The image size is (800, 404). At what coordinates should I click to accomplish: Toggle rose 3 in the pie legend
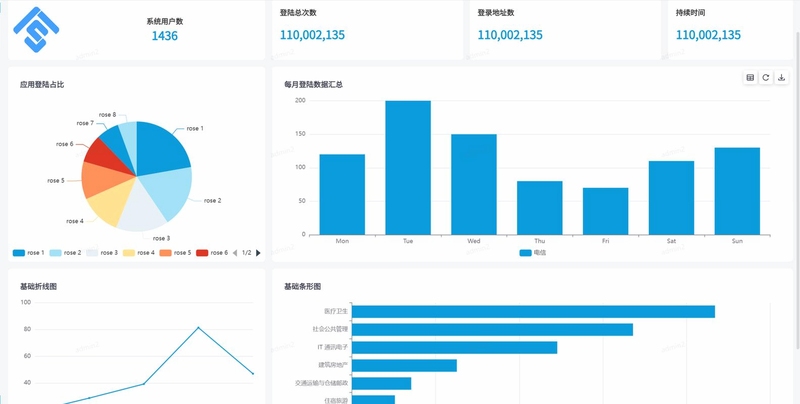point(102,252)
